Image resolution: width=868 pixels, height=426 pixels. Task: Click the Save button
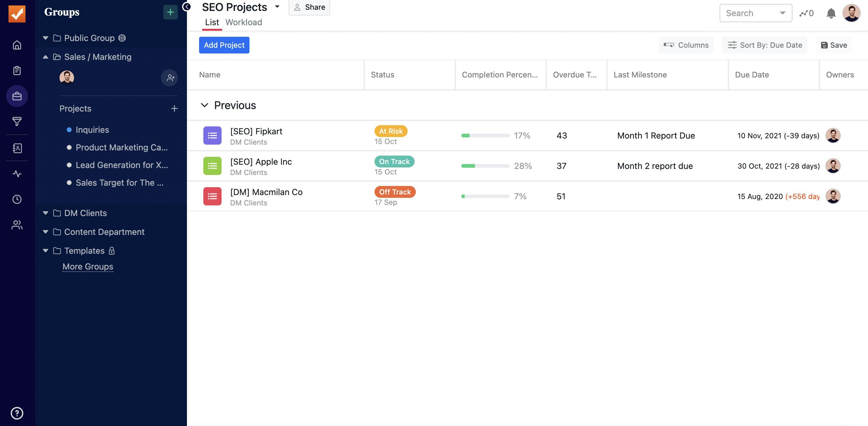(x=834, y=45)
